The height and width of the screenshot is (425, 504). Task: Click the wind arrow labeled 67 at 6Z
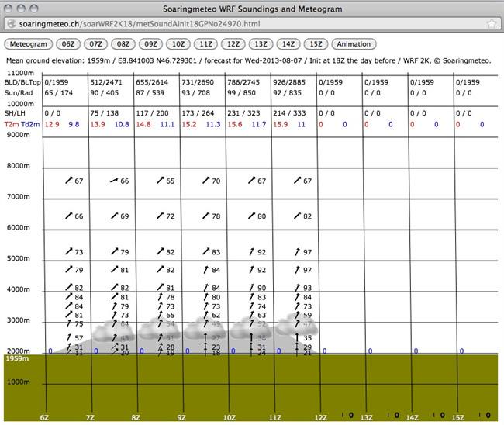(x=69, y=181)
